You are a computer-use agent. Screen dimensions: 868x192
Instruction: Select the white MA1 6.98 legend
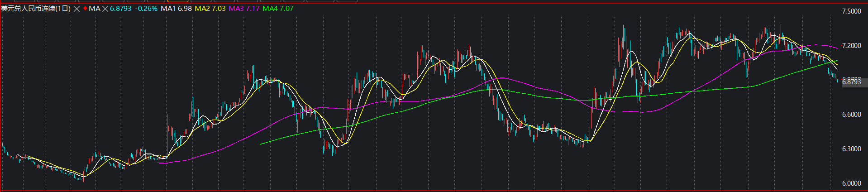point(176,9)
